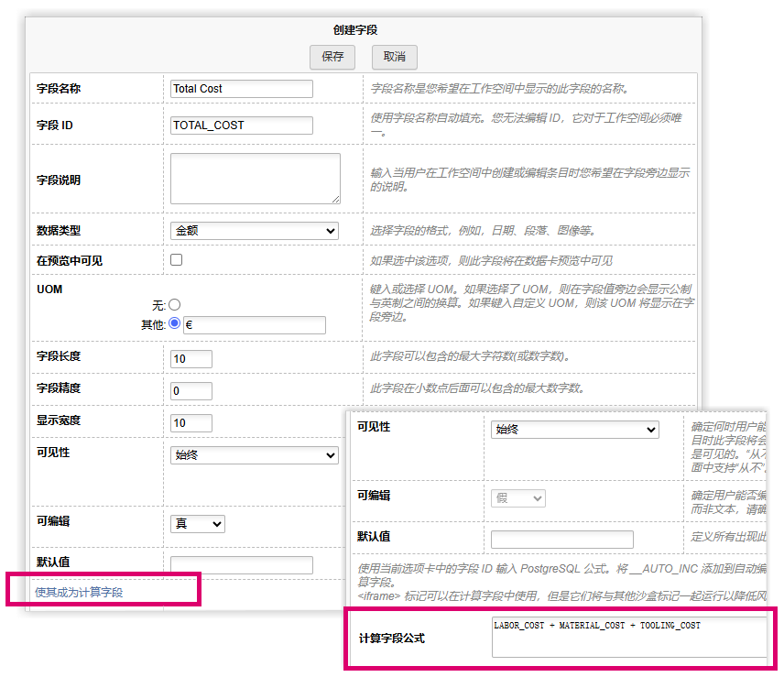Click the 字段长度 input showing 10
The image size is (784, 677).
191,358
